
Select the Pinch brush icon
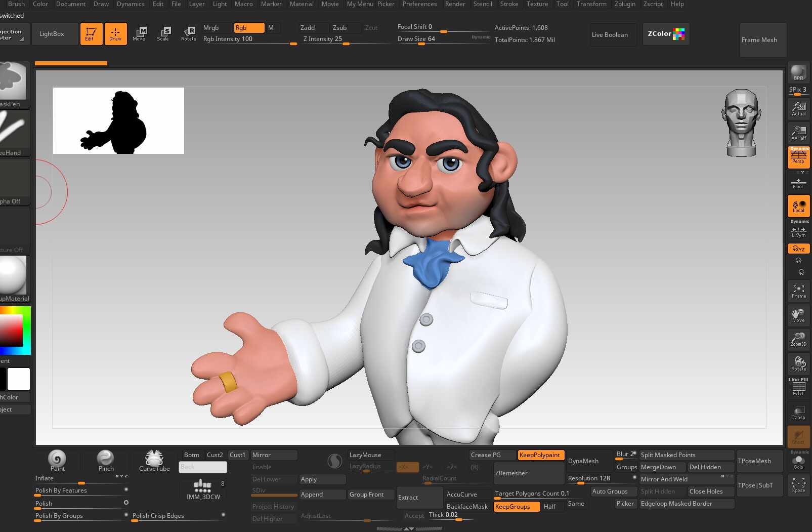click(x=106, y=461)
